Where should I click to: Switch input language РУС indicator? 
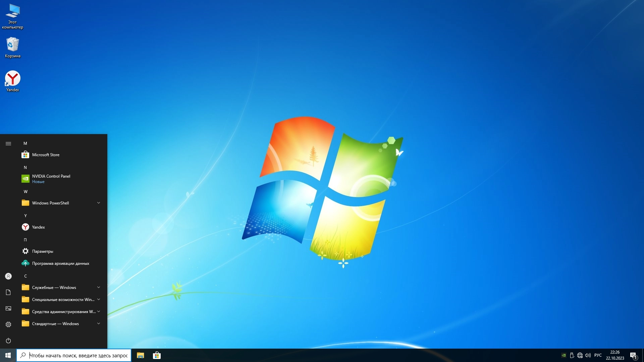pyautogui.click(x=598, y=355)
